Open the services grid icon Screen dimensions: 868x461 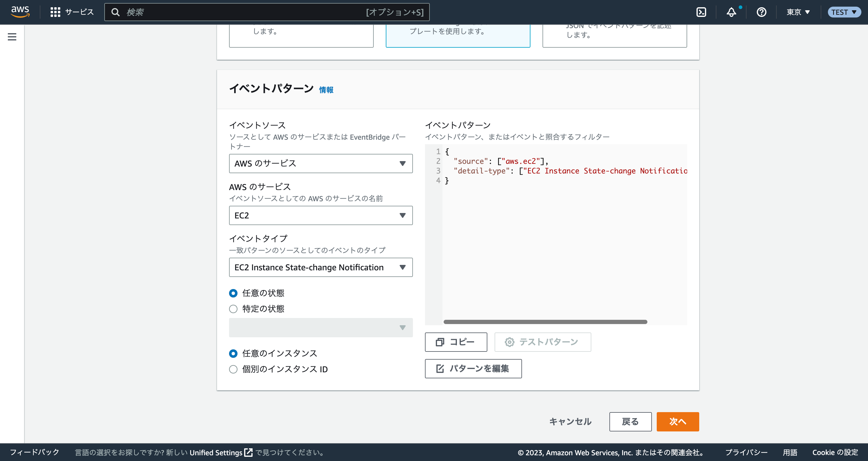(55, 12)
